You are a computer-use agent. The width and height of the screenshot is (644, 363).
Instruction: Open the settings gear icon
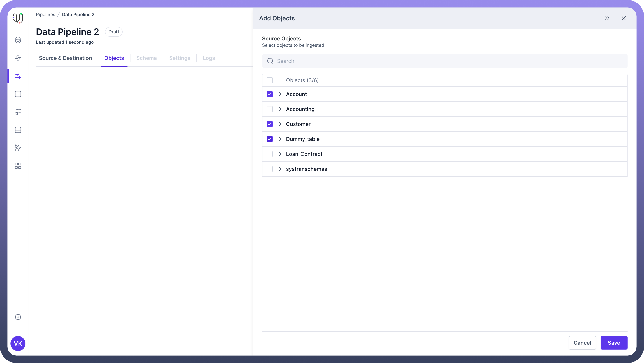click(x=18, y=317)
